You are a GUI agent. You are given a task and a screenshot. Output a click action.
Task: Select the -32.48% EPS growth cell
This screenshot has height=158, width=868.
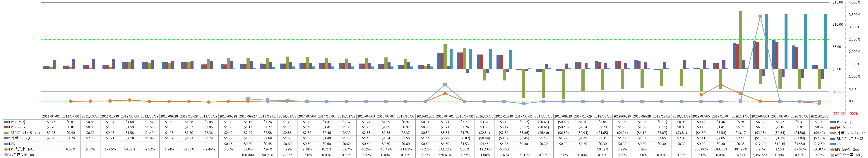coord(209,149)
